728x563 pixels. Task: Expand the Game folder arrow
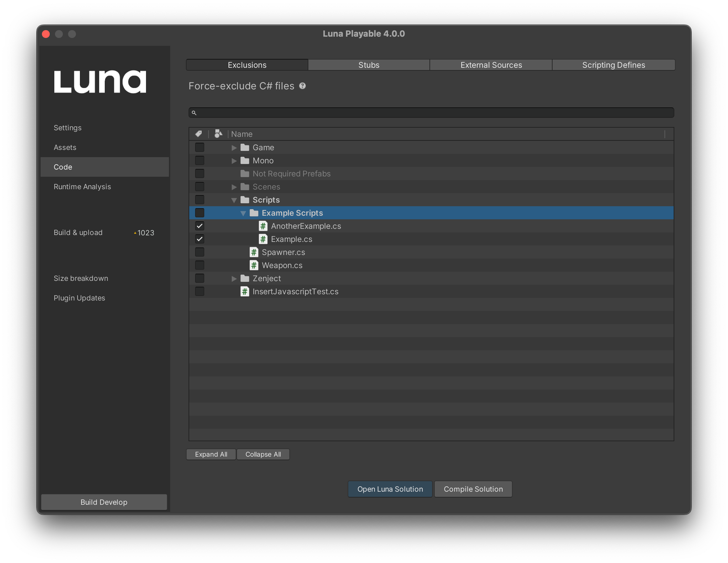(x=234, y=148)
